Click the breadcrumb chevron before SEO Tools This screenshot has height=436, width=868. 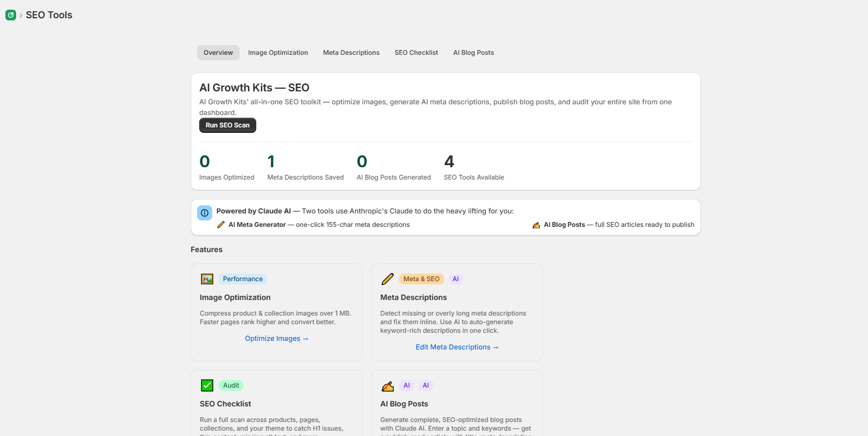(21, 15)
